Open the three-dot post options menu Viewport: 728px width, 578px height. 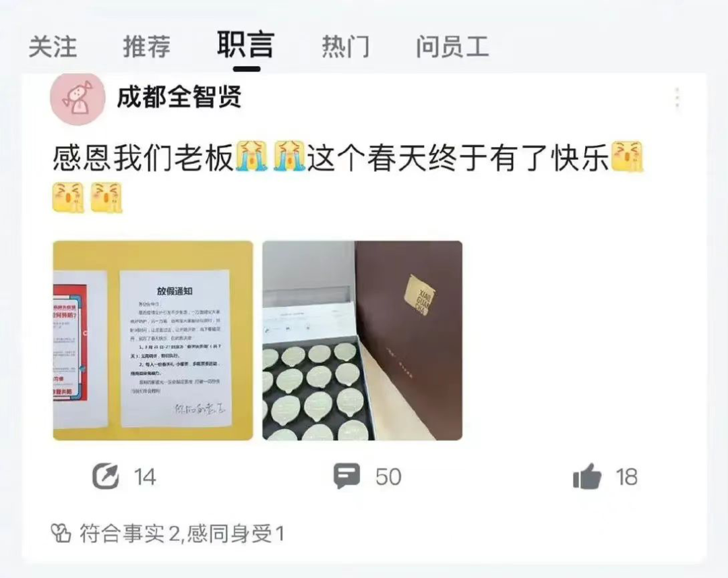point(677,98)
